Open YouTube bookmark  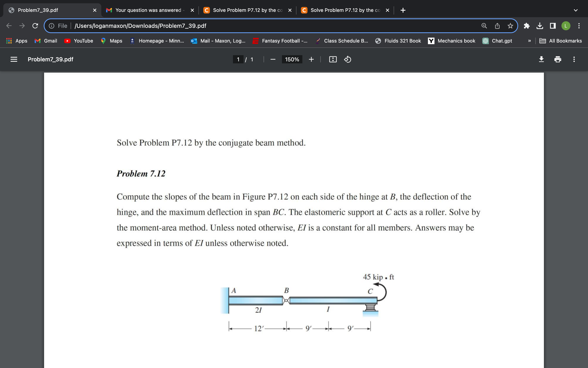pyautogui.click(x=79, y=41)
